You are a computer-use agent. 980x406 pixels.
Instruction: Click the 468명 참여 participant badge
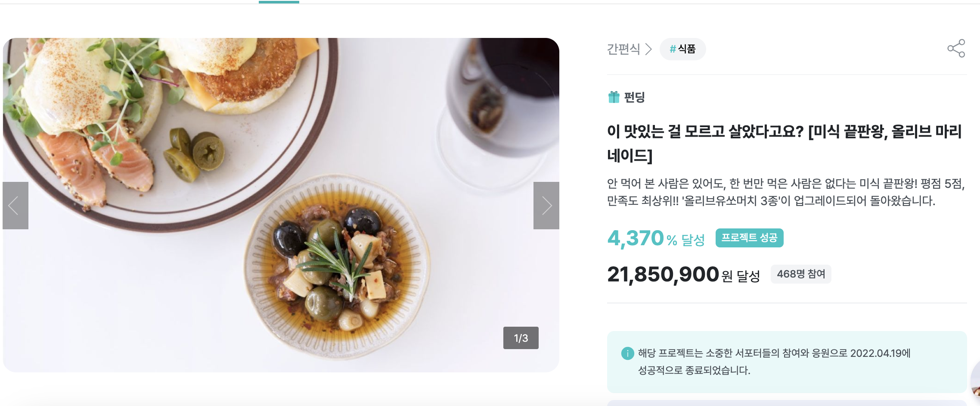[x=801, y=274]
